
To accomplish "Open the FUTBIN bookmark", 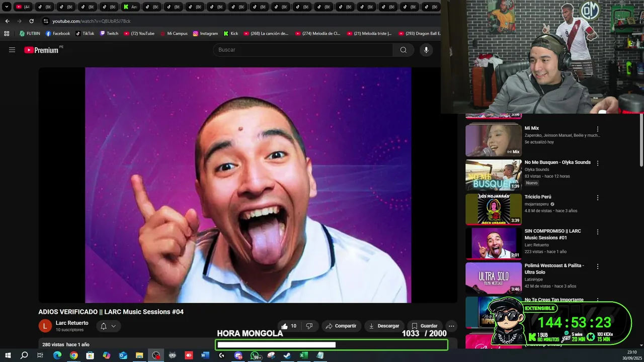I will [30, 34].
